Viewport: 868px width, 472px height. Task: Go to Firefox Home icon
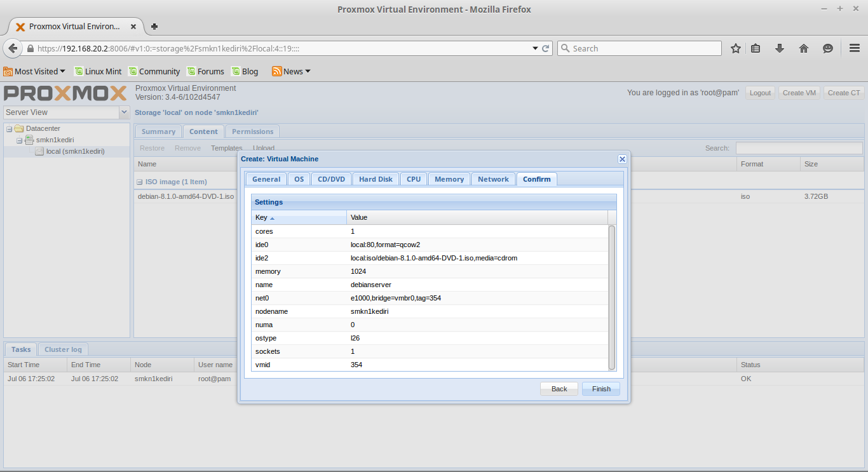point(804,48)
